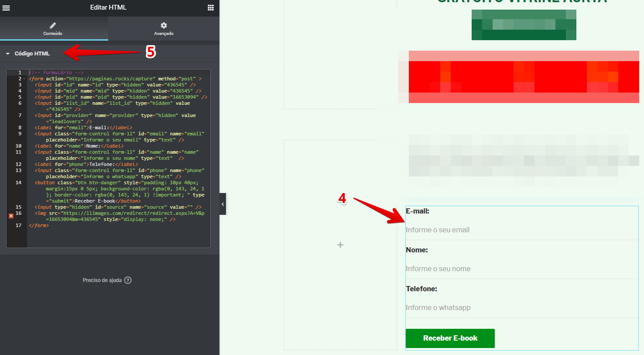
Task: Switch to the Conteúdo tab
Action: 53,29
